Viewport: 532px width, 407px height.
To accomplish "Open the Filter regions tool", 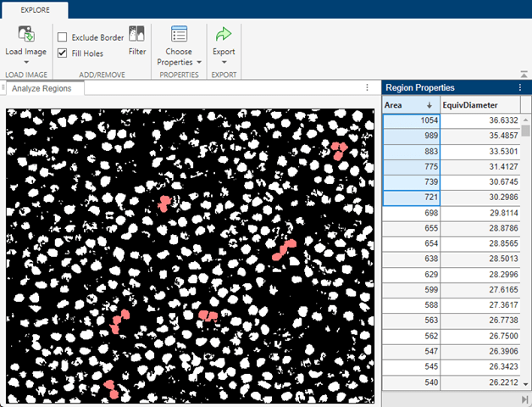I will [x=137, y=36].
